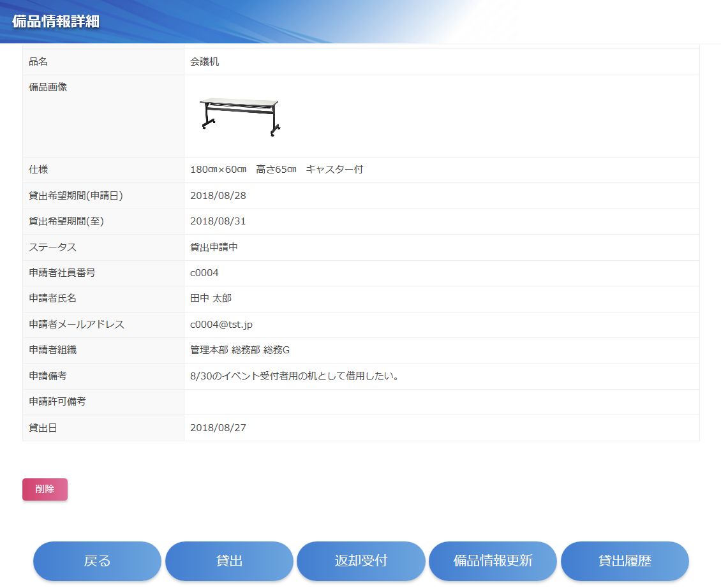
Task: Click the end date 2018/08/31
Action: (x=218, y=221)
